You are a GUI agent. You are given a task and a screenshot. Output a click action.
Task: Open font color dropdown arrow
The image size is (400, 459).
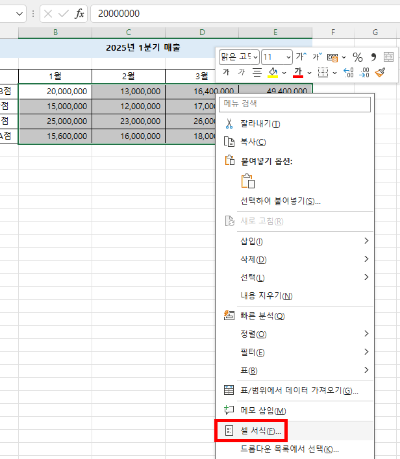(x=309, y=73)
